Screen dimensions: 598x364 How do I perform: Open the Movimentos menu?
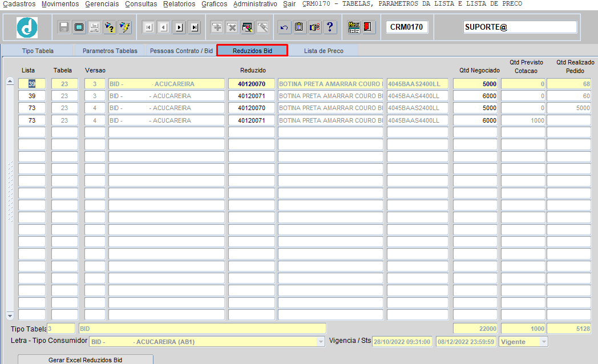pyautogui.click(x=60, y=4)
